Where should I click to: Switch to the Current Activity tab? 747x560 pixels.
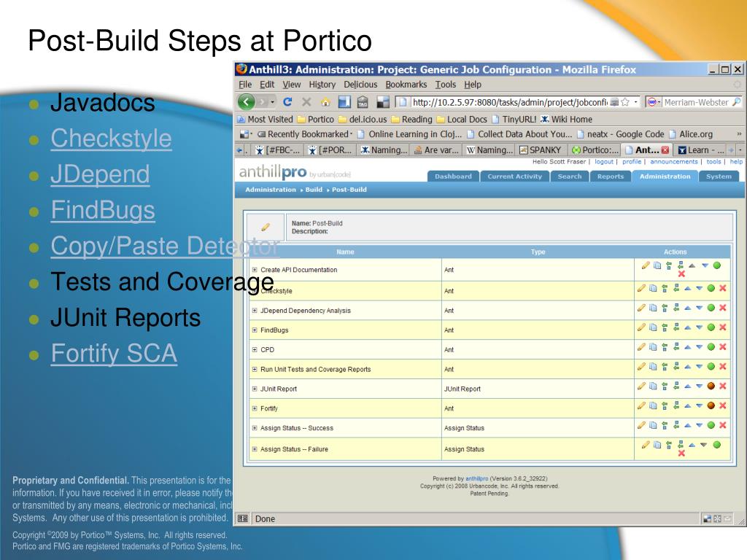click(514, 176)
